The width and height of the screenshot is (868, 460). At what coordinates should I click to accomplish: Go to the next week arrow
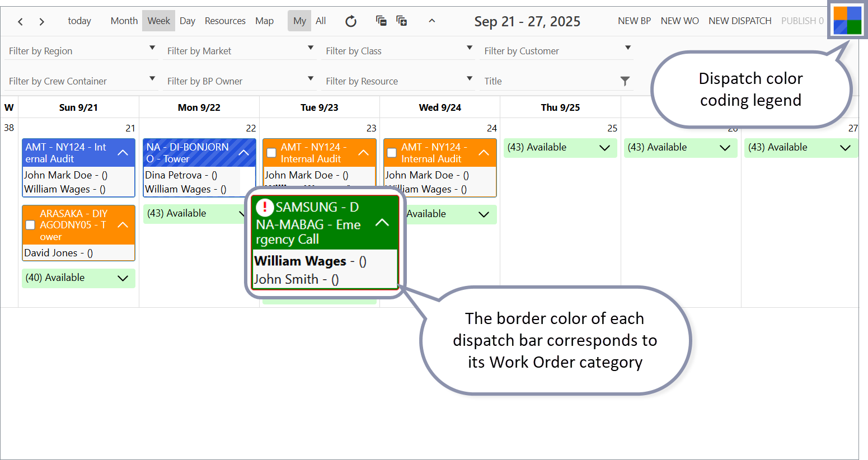tap(42, 21)
